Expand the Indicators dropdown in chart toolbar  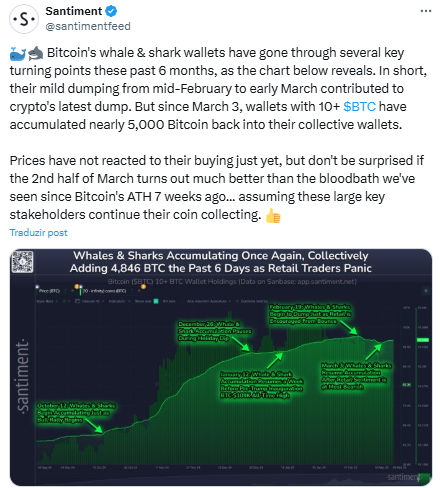coord(119,301)
